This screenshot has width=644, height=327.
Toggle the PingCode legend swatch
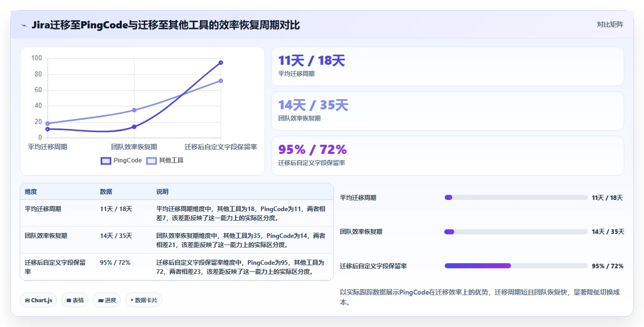click(x=106, y=160)
